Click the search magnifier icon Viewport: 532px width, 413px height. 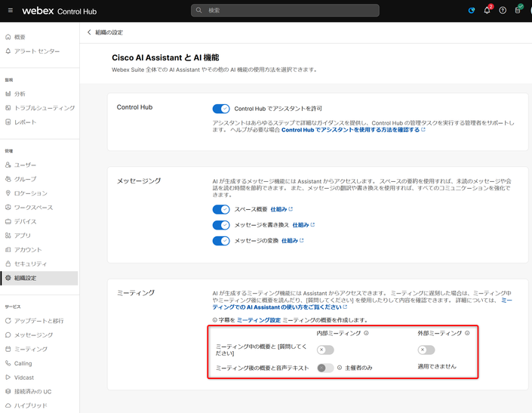[x=198, y=10]
